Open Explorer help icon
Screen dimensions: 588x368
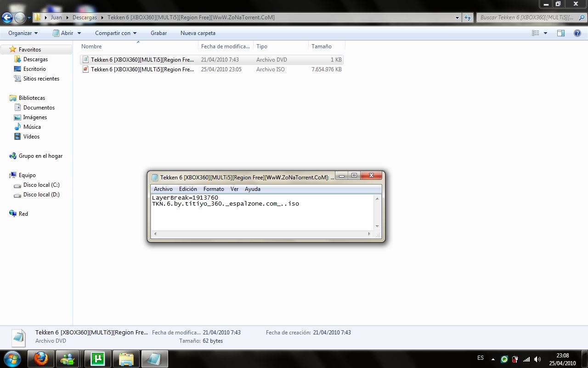pos(577,33)
